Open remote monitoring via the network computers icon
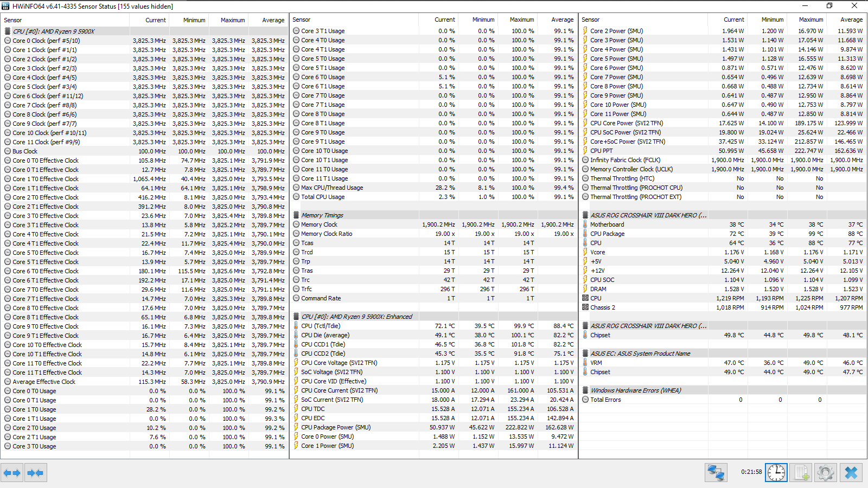Screen dimensions: 868x488 pos(716,473)
